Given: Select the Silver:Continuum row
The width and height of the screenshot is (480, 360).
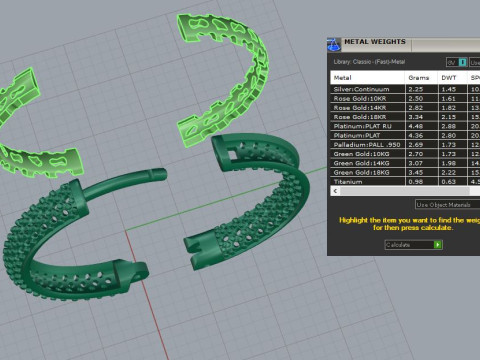Looking at the screenshot, I should pos(405,89).
